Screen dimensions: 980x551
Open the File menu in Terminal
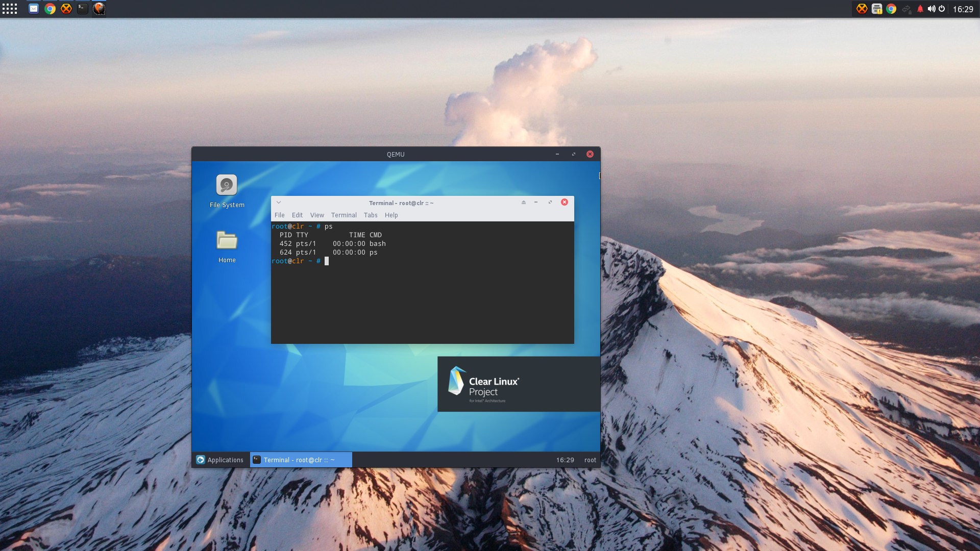point(280,215)
